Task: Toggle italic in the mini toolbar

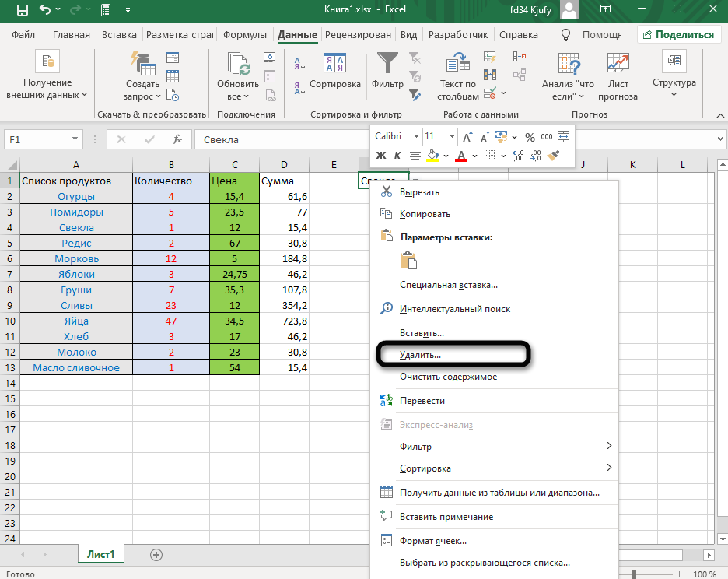Action: (397, 156)
